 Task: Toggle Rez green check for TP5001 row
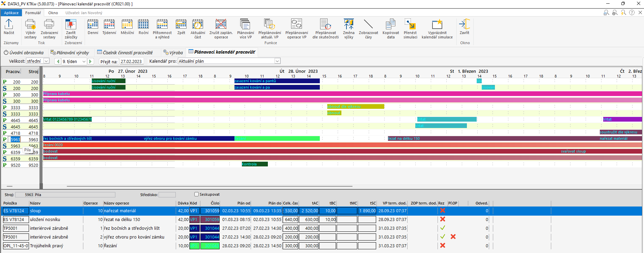[443, 228]
